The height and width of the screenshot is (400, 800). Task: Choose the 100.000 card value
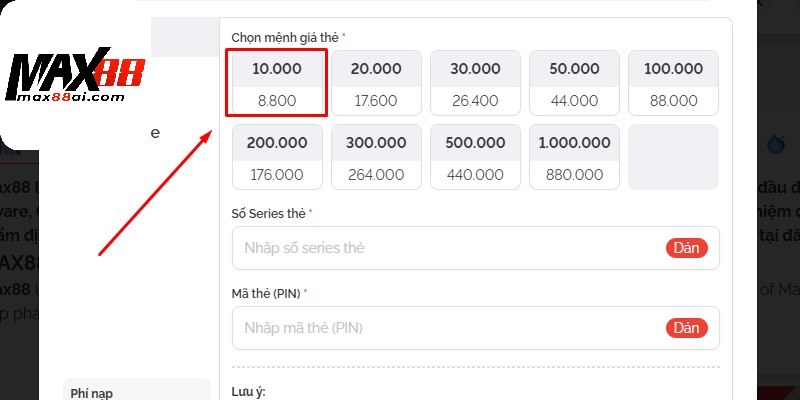pos(673,83)
